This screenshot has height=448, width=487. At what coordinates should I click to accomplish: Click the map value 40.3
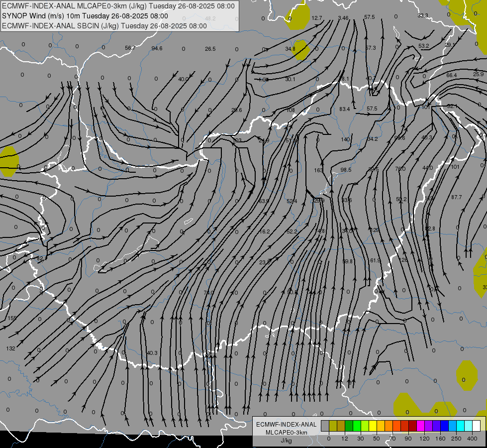(152, 353)
